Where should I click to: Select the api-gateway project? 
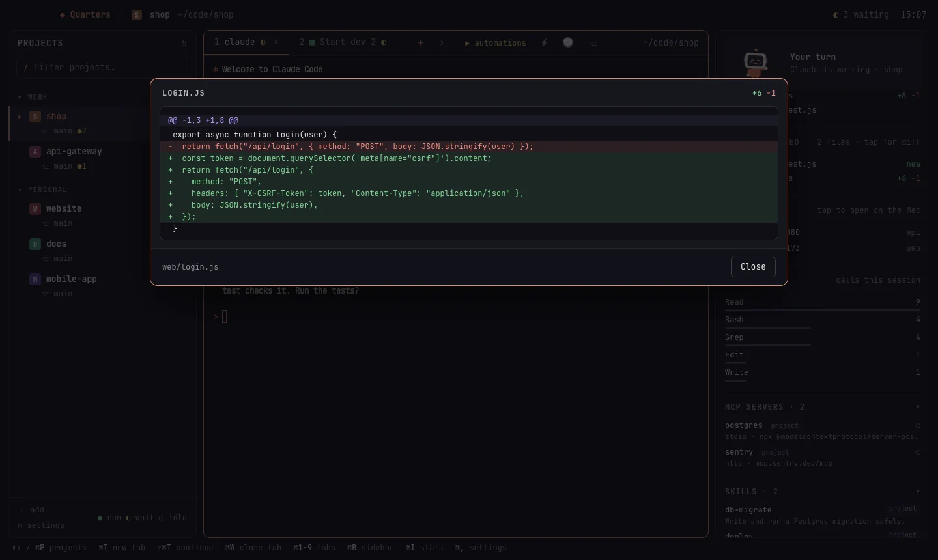(x=102, y=158)
